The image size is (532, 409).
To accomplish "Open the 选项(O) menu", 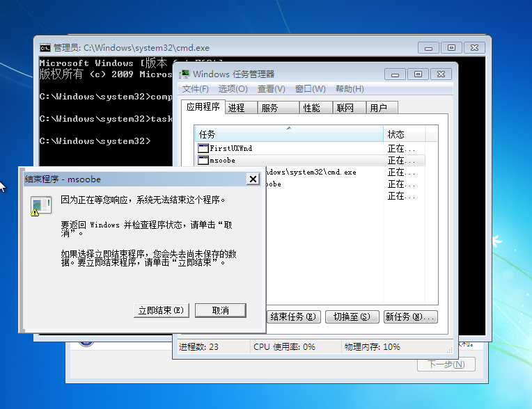I will point(233,89).
